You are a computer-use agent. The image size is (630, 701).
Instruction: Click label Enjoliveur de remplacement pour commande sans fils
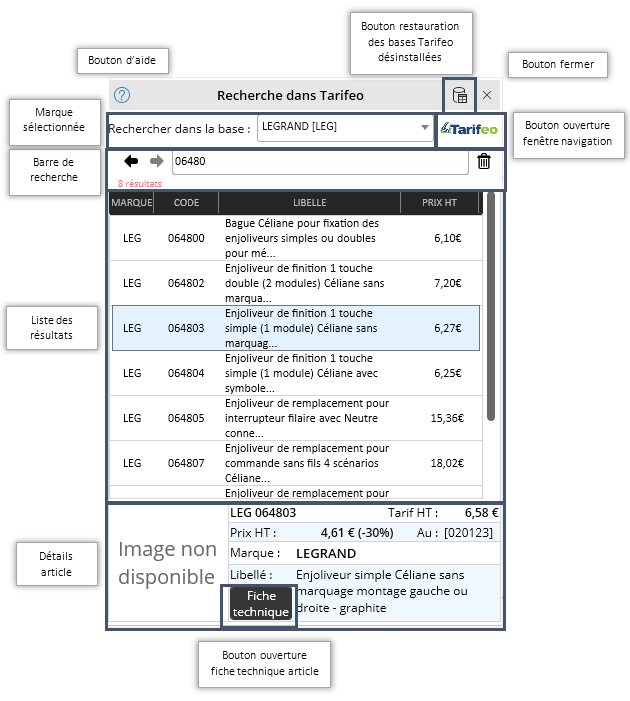click(307, 463)
